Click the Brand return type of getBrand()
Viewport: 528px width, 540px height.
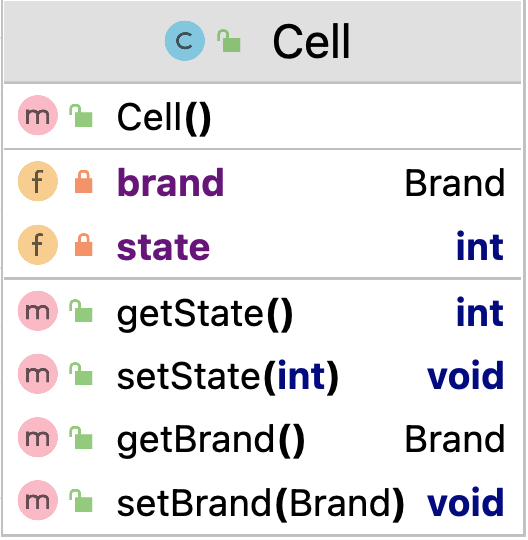point(455,439)
